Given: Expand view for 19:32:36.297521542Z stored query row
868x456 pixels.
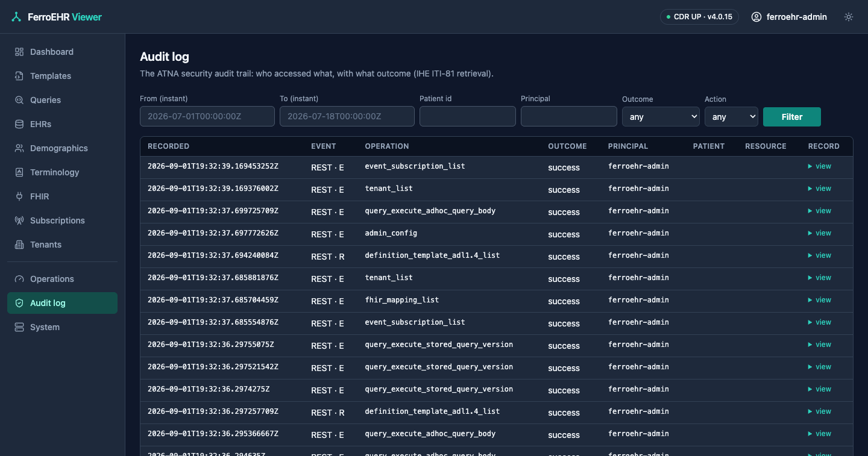Looking at the screenshot, I should click(x=819, y=367).
